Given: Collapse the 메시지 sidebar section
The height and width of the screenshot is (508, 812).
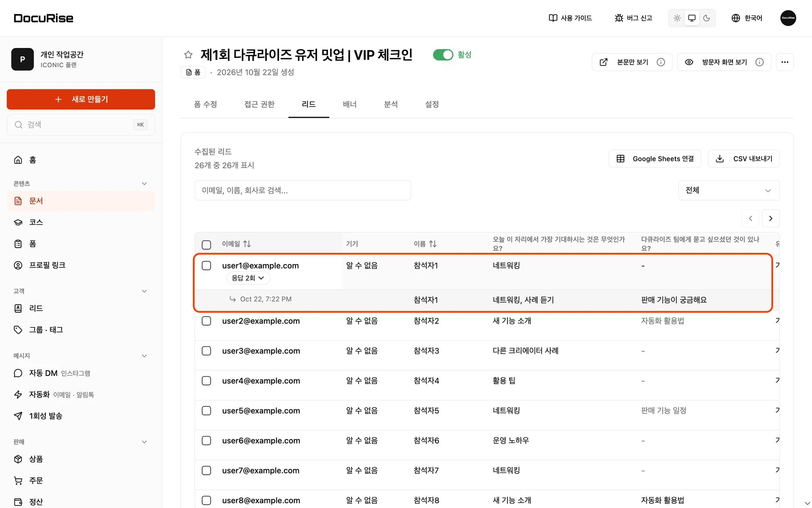Looking at the screenshot, I should [x=144, y=356].
